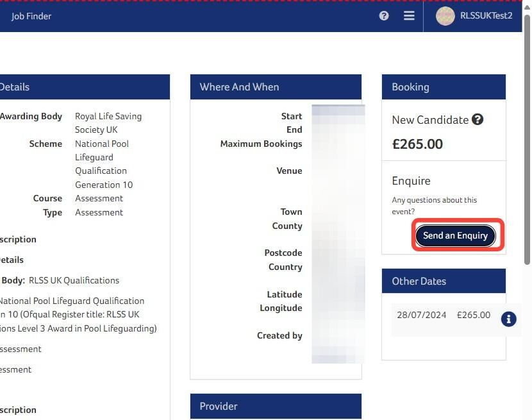Image resolution: width=532 pixels, height=420 pixels.
Task: Click the £265.00 New Candidate price
Action: pos(417,144)
